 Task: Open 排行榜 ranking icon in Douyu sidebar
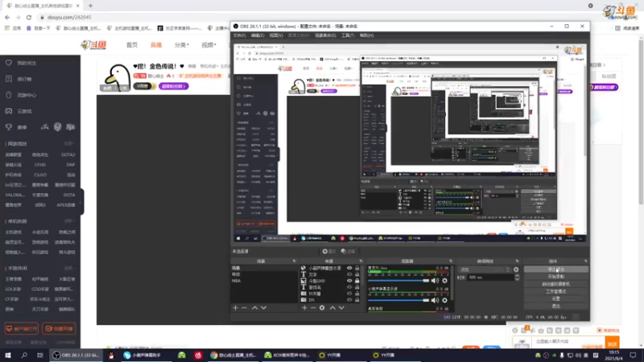9,79
